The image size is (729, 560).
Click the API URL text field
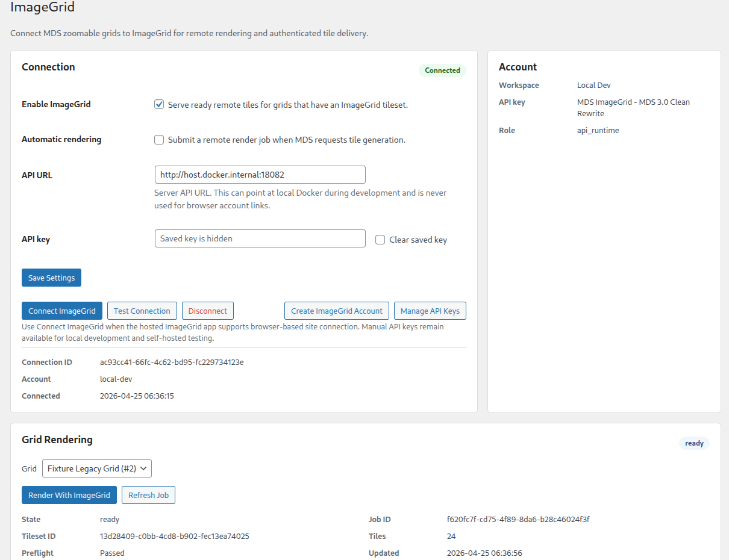click(260, 175)
